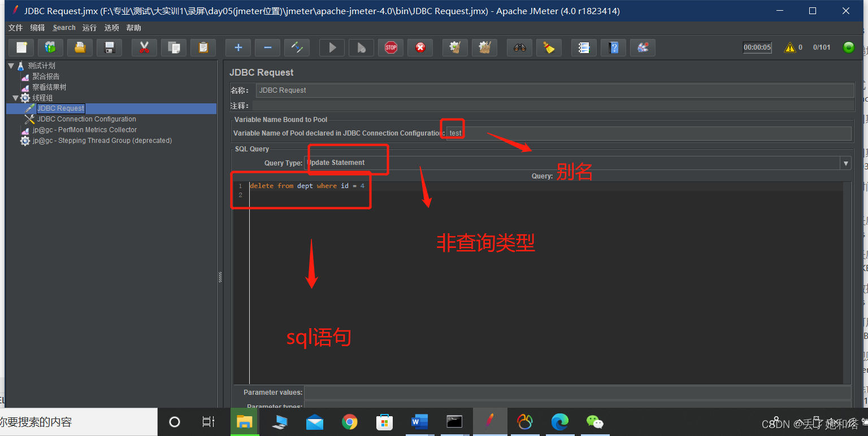868x436 pixels.
Task: Click the 0/101 thread count text
Action: click(822, 47)
